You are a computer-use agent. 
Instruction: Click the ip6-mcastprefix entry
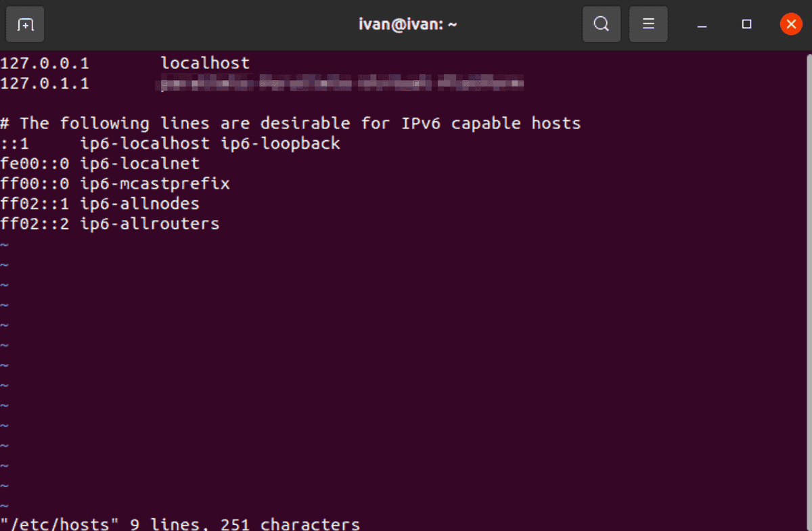(156, 183)
